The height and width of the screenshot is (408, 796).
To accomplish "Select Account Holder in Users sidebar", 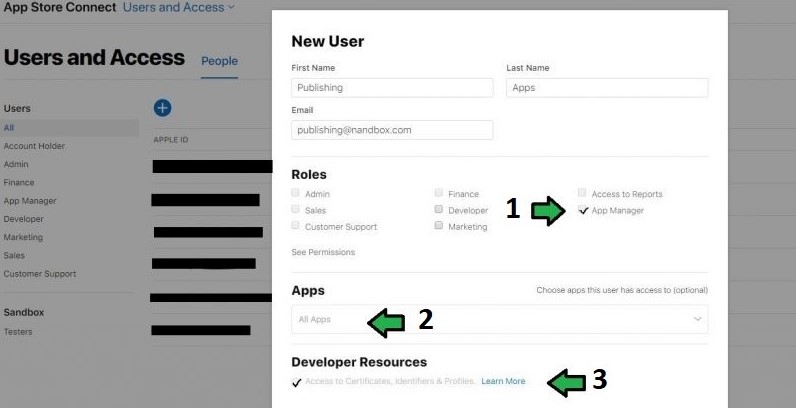I will (34, 146).
